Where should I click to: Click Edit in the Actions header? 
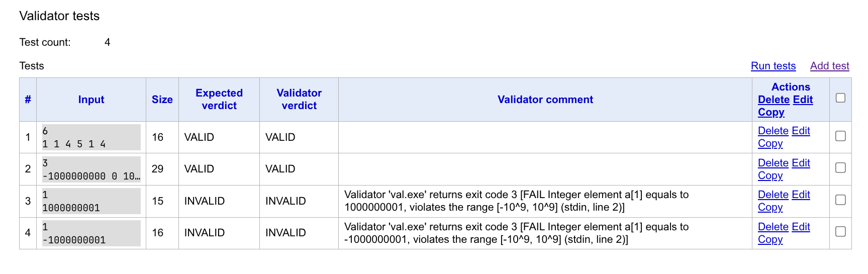803,100
